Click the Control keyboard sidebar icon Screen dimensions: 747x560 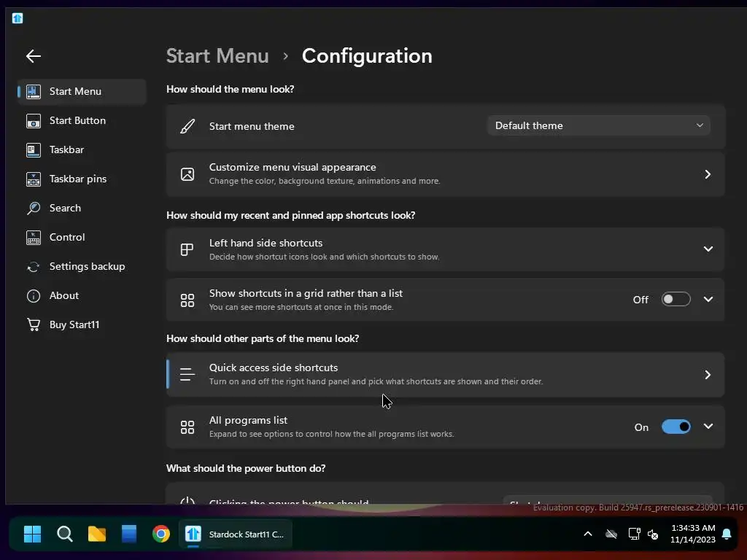pos(34,237)
